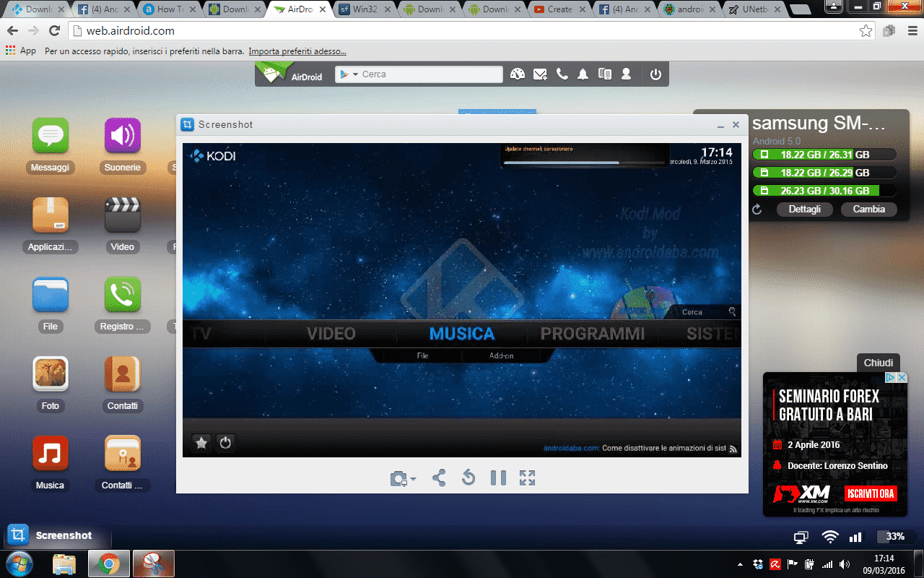Click the Dettagli button
924x578 pixels.
coord(805,210)
